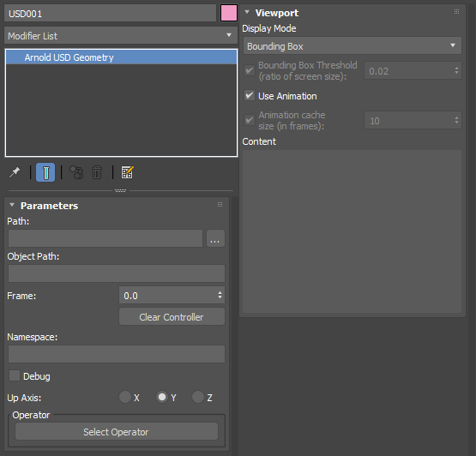The image size is (476, 456).
Task: Collapse the Parameters rollout
Action: coord(12,205)
